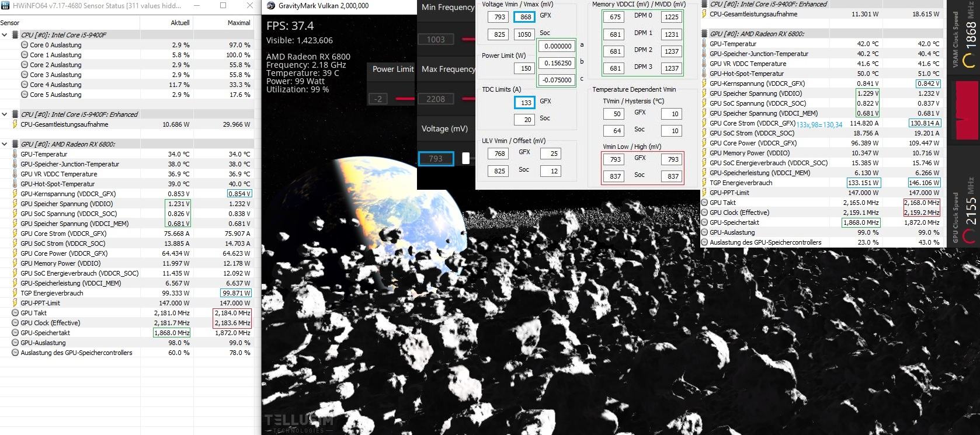Click the VRAM Clock Speed gauge ring
The width and height of the screenshot is (980, 435).
(970, 60)
